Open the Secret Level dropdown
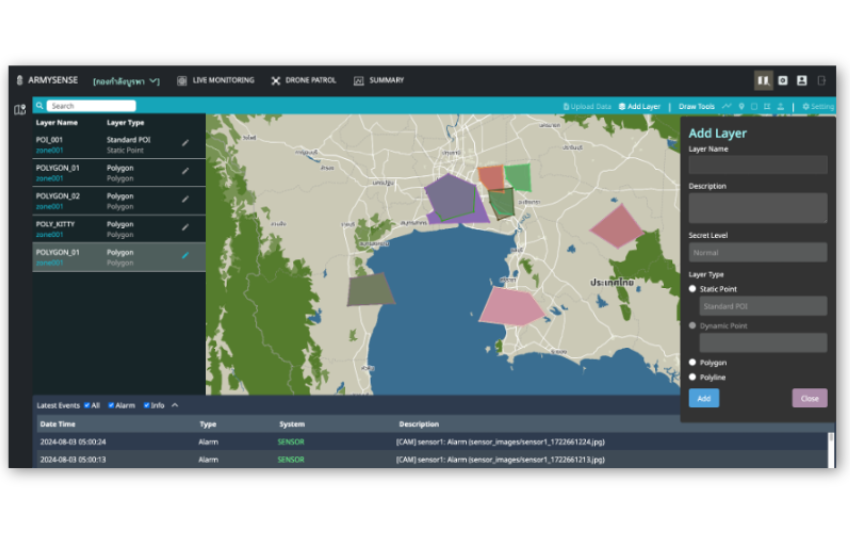This screenshot has width=850, height=540. [x=757, y=252]
